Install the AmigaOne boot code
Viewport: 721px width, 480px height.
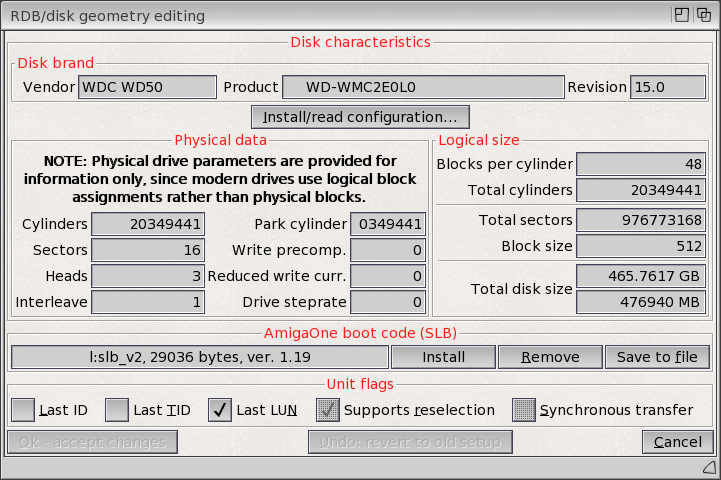(442, 357)
